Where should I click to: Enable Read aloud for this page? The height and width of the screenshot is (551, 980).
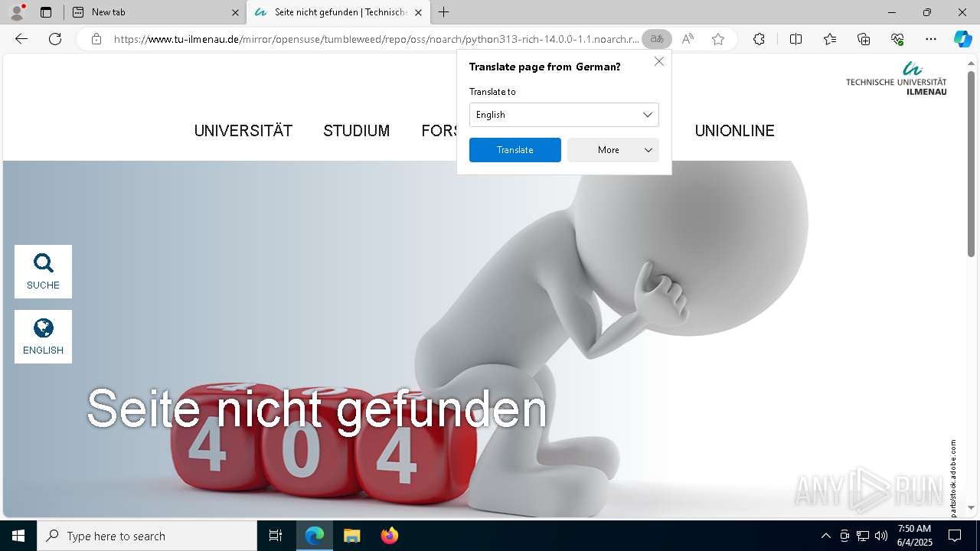click(688, 39)
